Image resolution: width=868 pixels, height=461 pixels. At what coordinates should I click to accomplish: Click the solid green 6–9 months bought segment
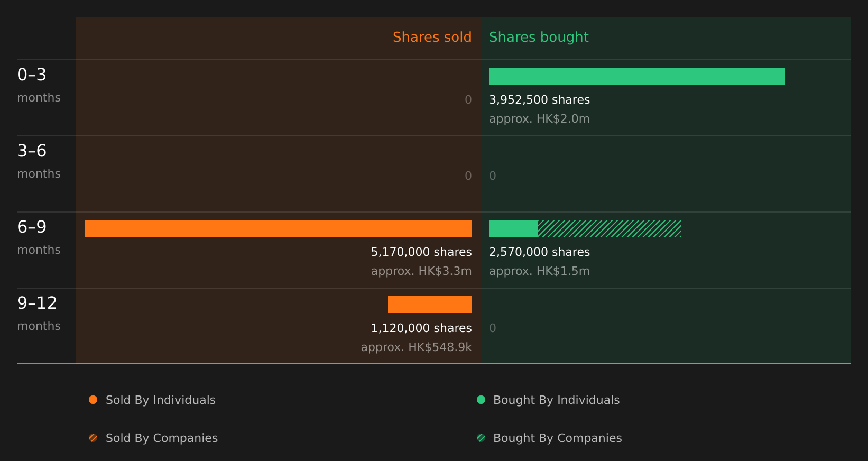(x=513, y=228)
